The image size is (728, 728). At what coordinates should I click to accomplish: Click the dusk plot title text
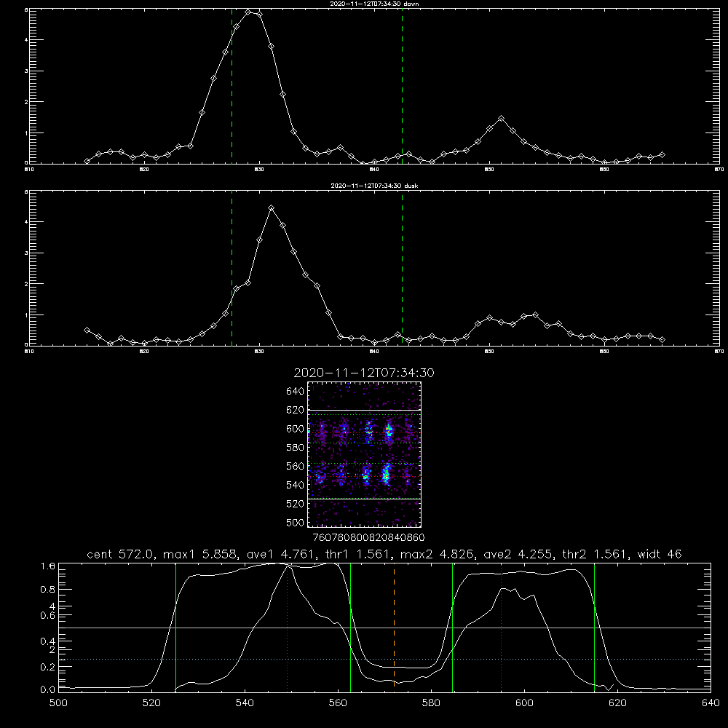tap(374, 186)
